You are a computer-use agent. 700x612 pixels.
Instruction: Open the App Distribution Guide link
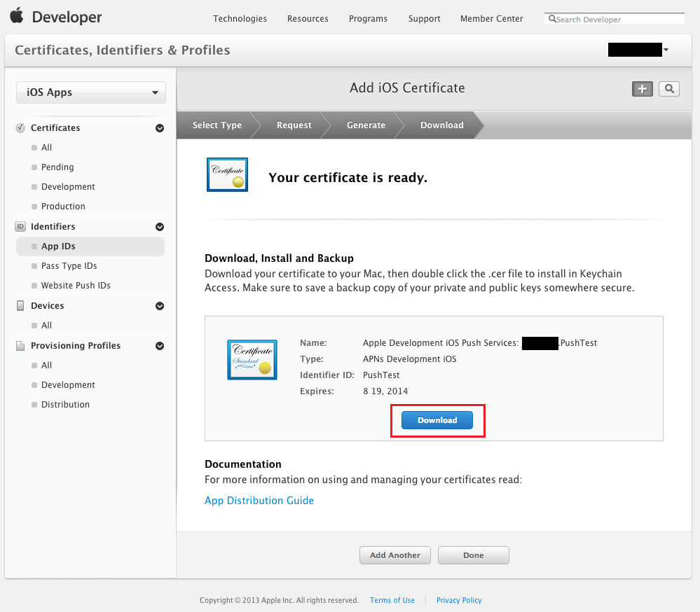(259, 501)
